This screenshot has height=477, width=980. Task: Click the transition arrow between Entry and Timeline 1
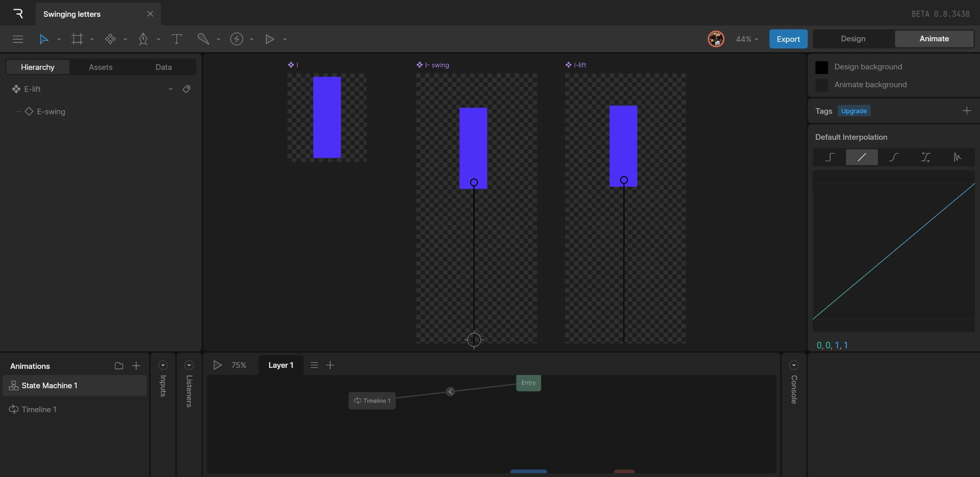tap(450, 391)
